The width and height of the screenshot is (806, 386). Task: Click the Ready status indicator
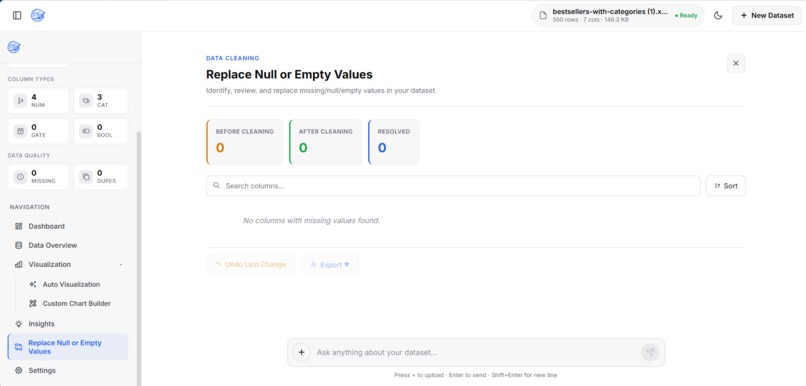click(x=686, y=15)
